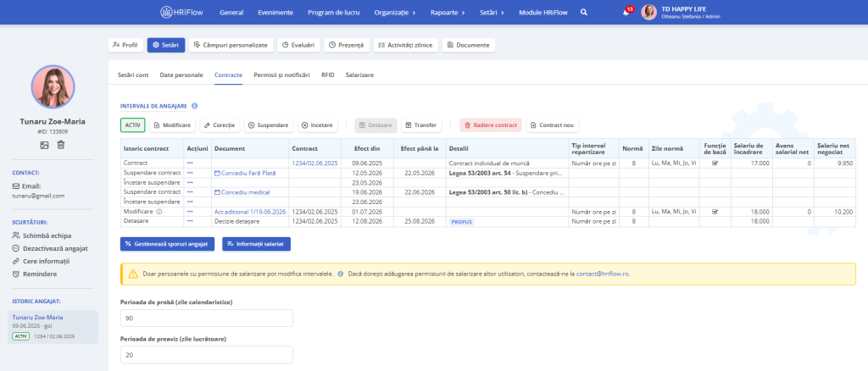Click the search magnifier in top navigation
The image size is (868, 371).
pos(583,12)
